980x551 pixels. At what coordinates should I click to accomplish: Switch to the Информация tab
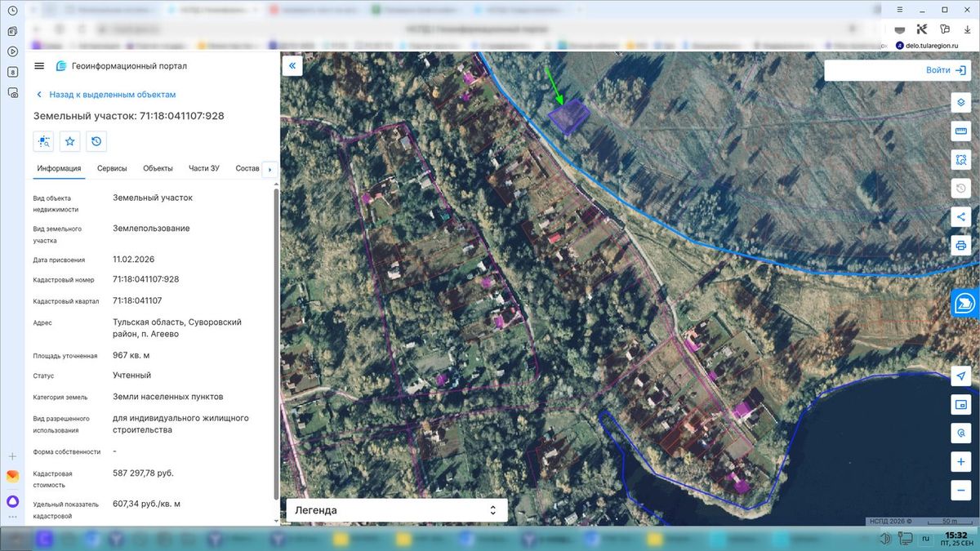59,168
